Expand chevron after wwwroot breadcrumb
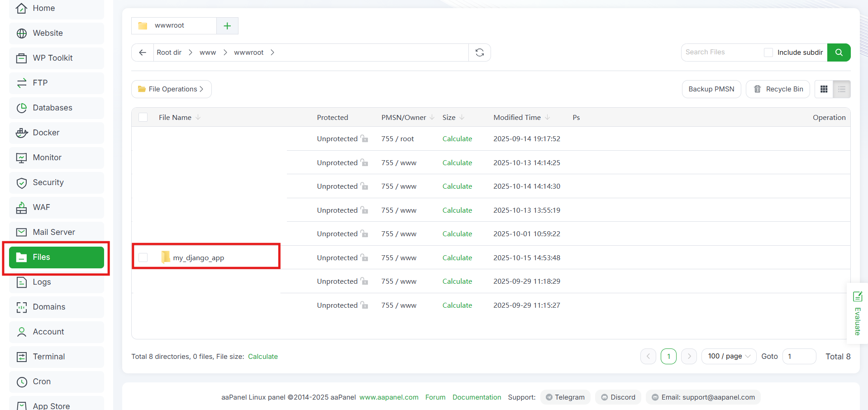Viewport: 868px width, 410px height. point(272,52)
